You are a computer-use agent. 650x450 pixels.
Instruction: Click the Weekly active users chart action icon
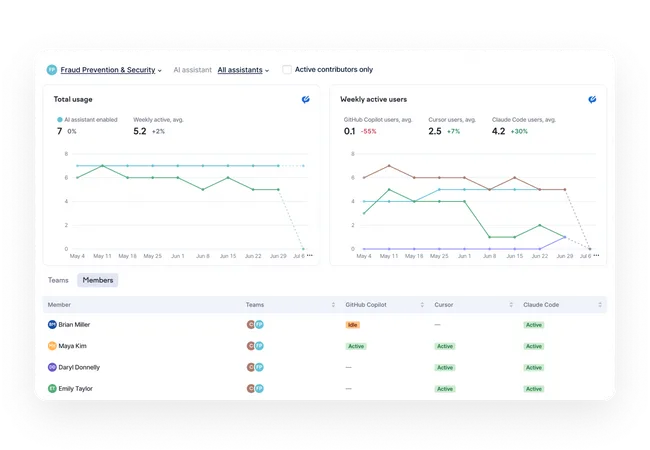click(592, 99)
